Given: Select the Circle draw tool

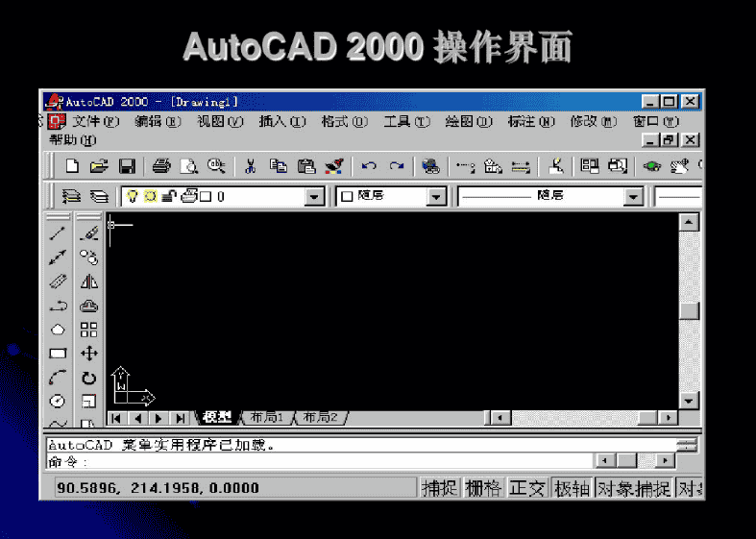Looking at the screenshot, I should point(58,401).
